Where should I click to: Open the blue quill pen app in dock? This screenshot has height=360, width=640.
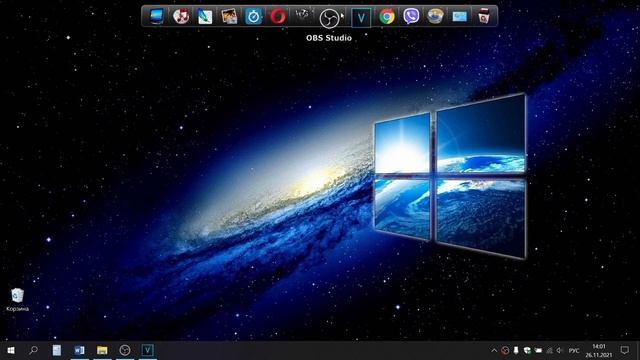point(205,17)
